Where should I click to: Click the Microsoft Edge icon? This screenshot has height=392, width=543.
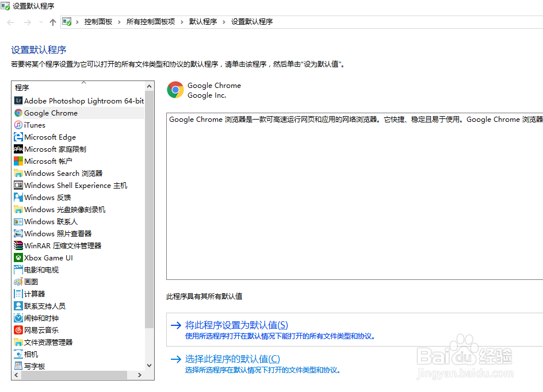pyautogui.click(x=18, y=137)
